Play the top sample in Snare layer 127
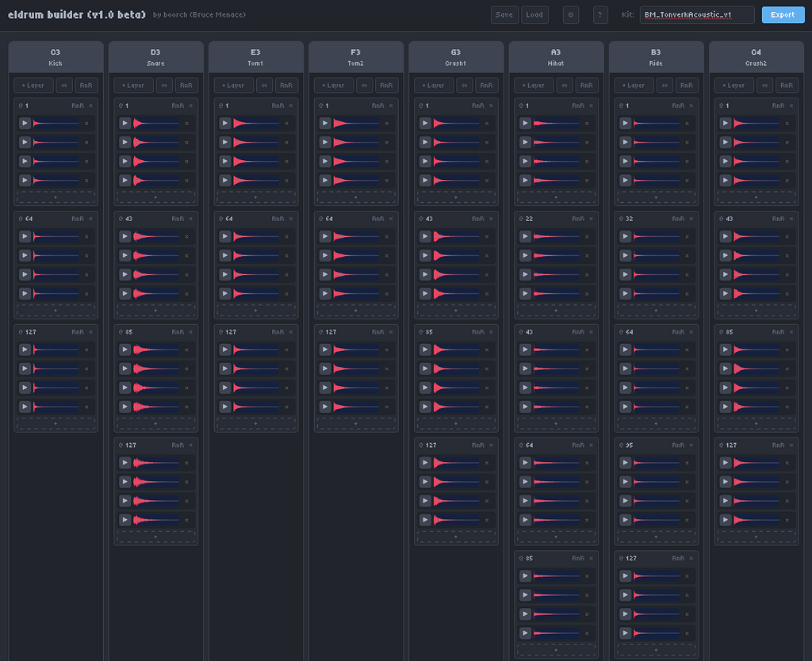Viewport: 812px width, 661px height. coord(124,463)
